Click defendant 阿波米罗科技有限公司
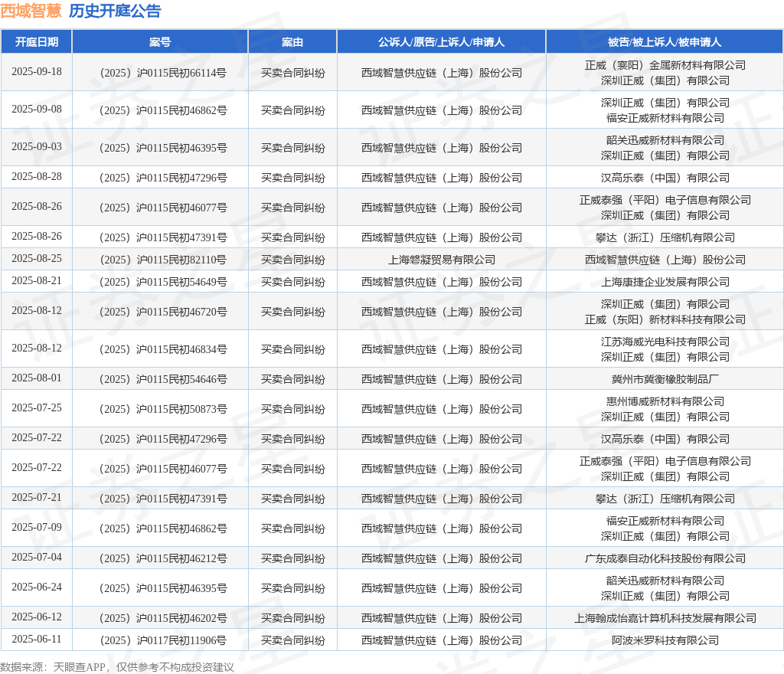The height and width of the screenshot is (674, 784). point(665,640)
